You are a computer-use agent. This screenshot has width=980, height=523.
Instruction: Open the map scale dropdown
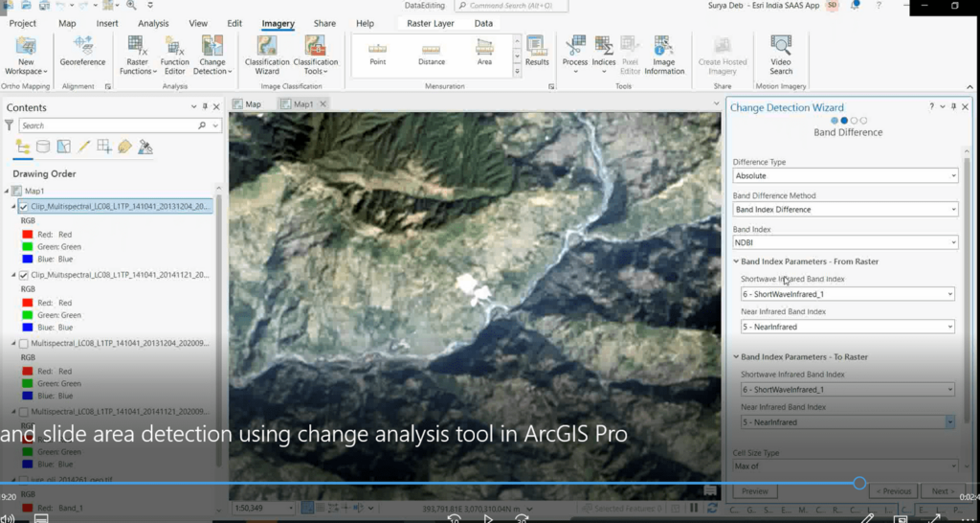point(291,508)
